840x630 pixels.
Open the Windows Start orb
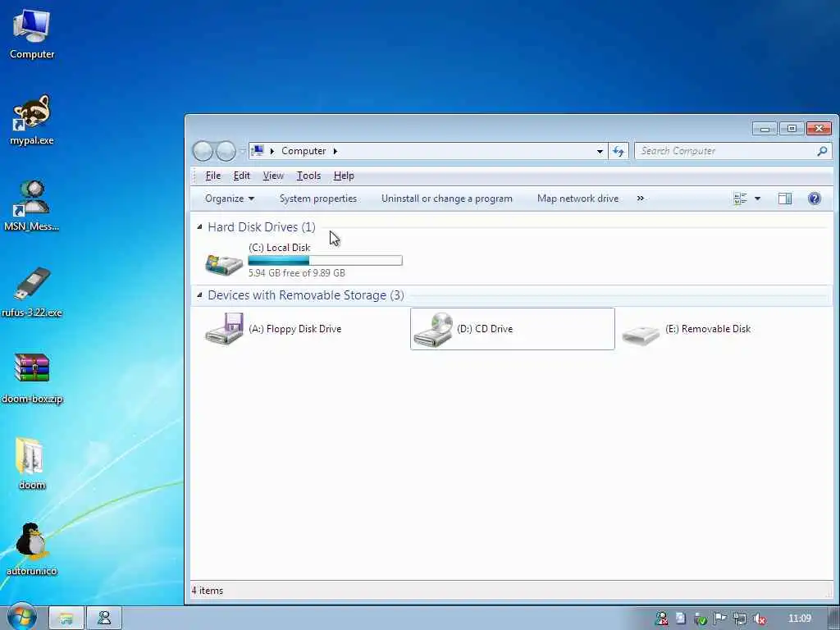pos(21,618)
